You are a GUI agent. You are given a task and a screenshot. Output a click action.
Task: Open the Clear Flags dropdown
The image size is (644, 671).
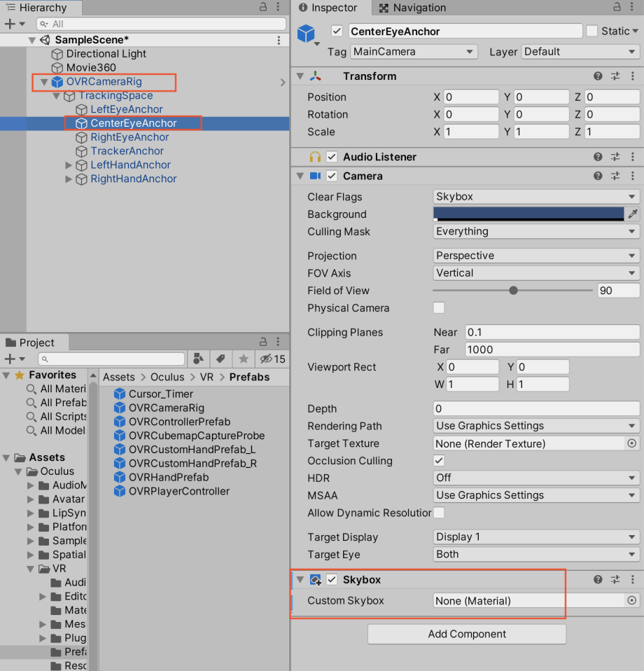point(536,197)
